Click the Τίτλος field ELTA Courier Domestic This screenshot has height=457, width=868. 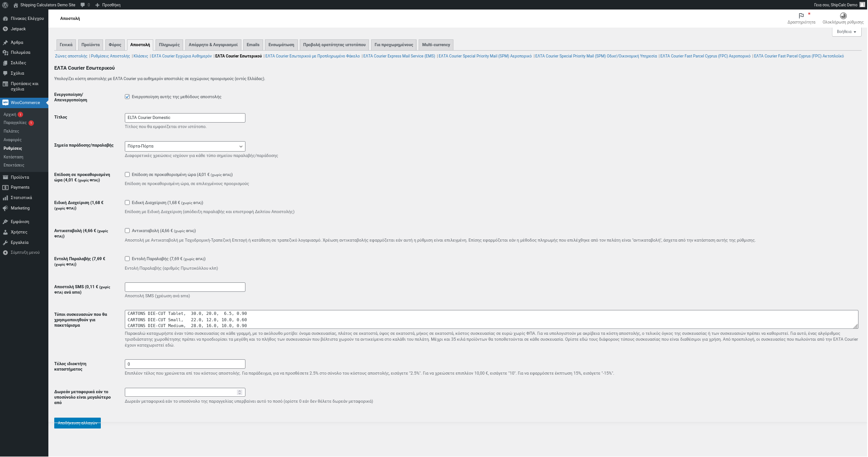coord(185,118)
